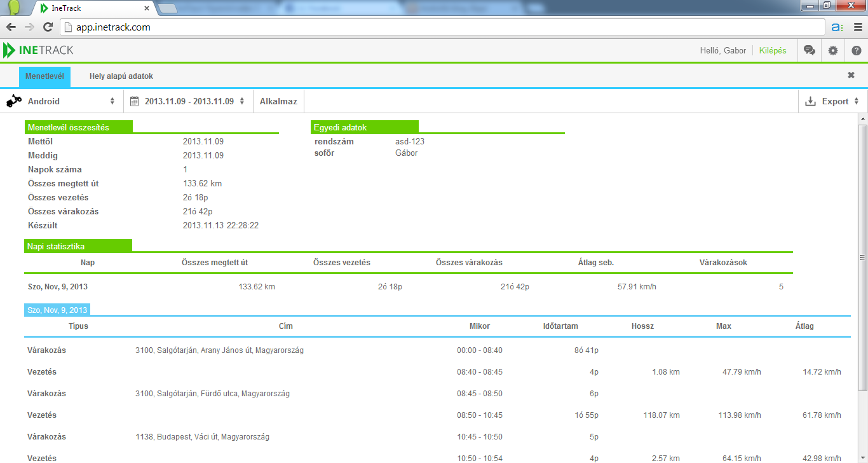Click the Budapest, Váci út address row
Image resolution: width=868 pixels, height=463 pixels.
tap(202, 437)
